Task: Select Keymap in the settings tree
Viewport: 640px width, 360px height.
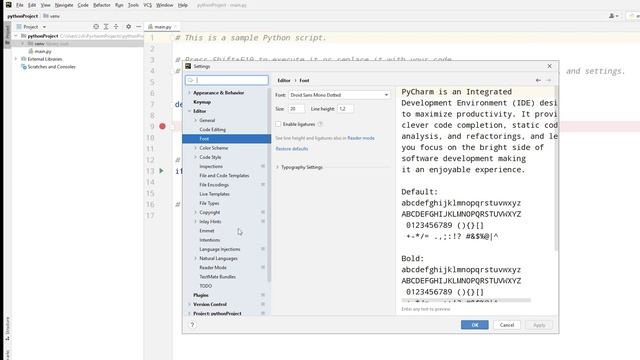Action: point(202,102)
